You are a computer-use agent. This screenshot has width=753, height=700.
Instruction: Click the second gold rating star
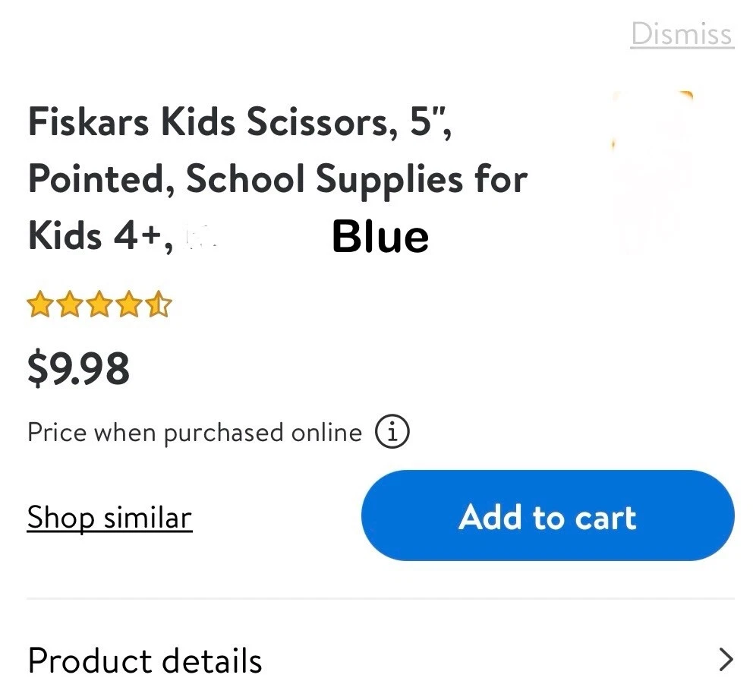(69, 306)
